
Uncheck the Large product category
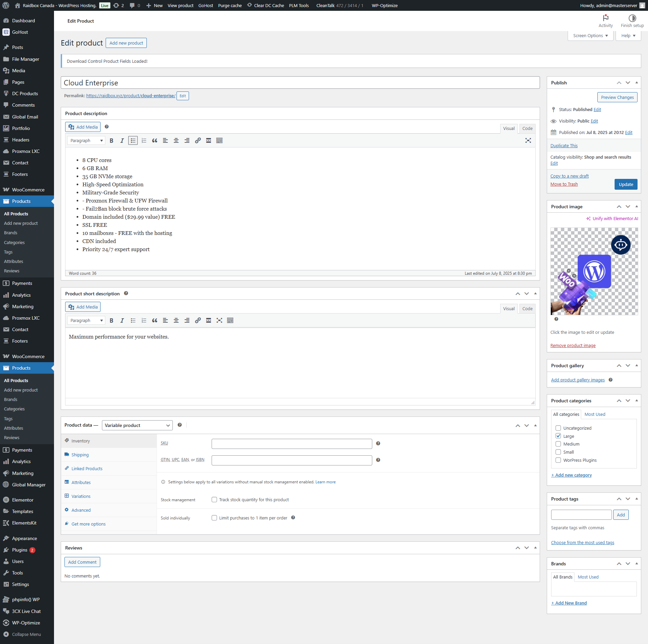pyautogui.click(x=558, y=436)
